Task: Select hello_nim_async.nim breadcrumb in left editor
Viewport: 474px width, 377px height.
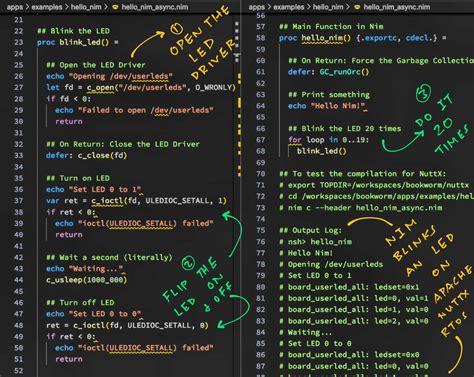Action: pos(155,7)
